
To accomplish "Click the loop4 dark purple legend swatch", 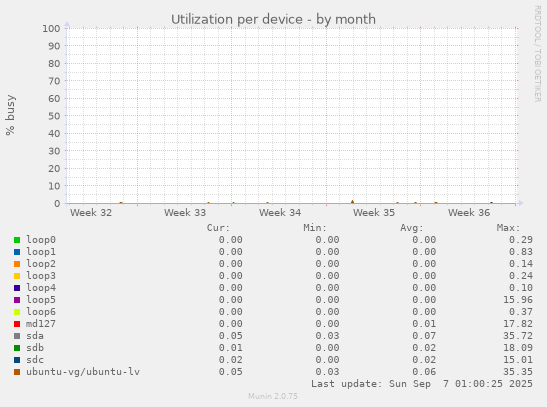I will [x=17, y=288].
